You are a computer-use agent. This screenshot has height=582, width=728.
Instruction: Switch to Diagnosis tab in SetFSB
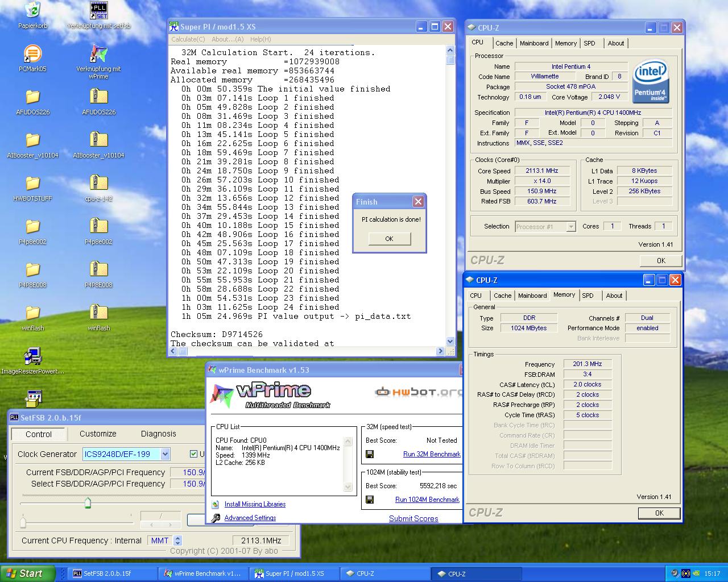[158, 434]
